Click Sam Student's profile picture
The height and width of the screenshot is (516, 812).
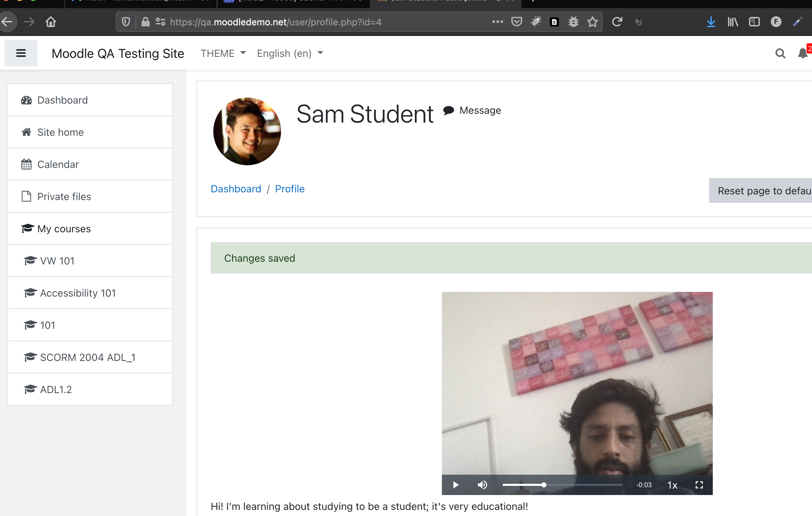pos(247,131)
